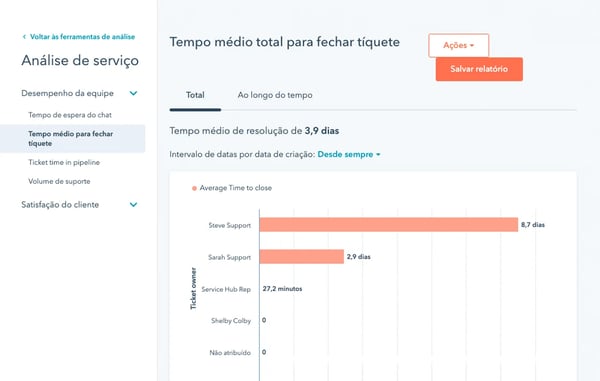Image resolution: width=600 pixels, height=381 pixels.
Task: Collapse the 'Desempenho da equipe' chevron
Action: pyautogui.click(x=133, y=93)
